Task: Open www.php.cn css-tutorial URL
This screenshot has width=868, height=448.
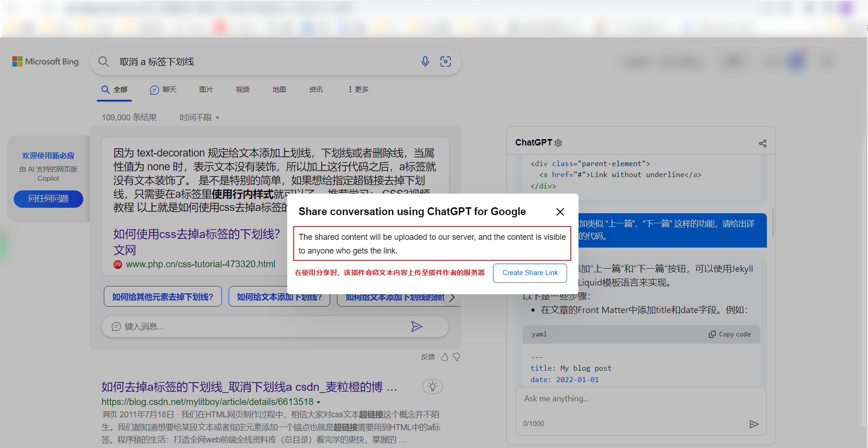Action: point(200,264)
